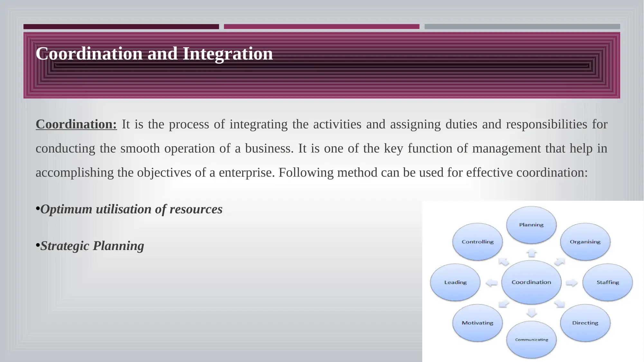This screenshot has width=644, height=362.
Task: Toggle visibility of the diagram image
Action: [x=531, y=281]
